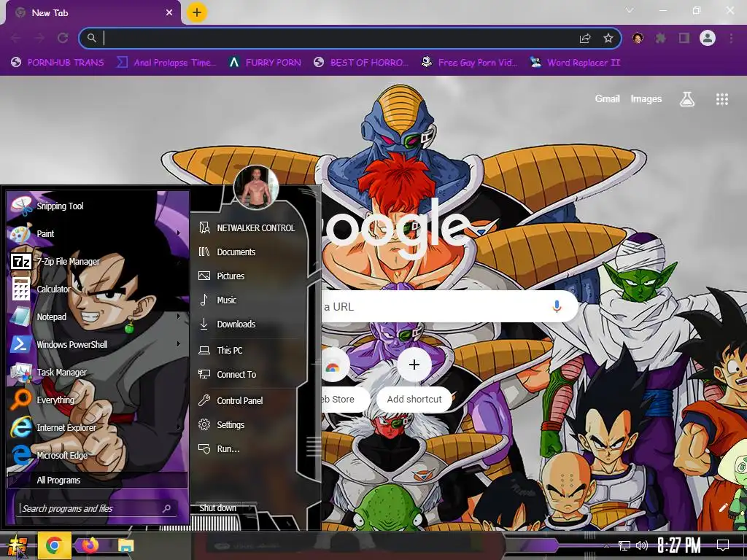Show All Programs list
Image resolution: width=747 pixels, height=560 pixels.
pos(97,480)
